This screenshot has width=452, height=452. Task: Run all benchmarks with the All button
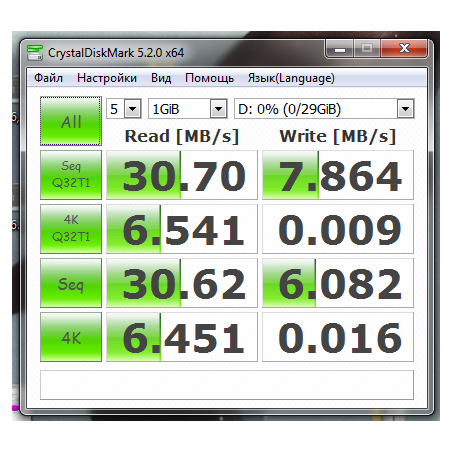click(x=71, y=121)
